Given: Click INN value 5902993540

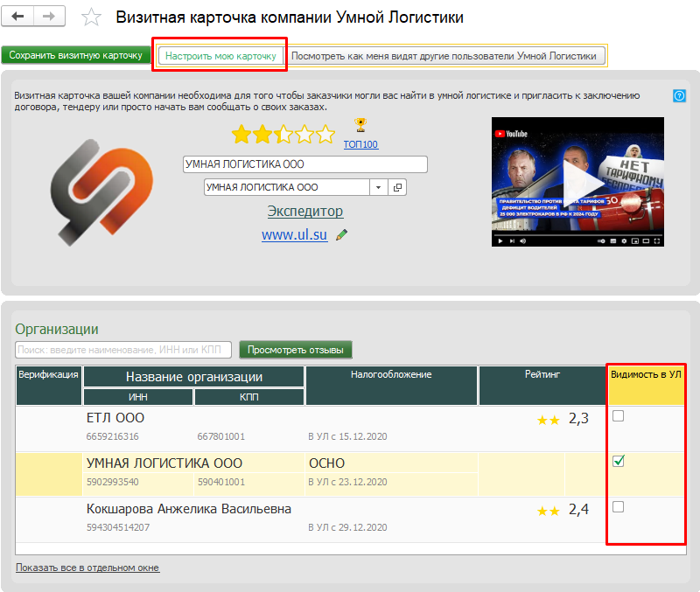Looking at the screenshot, I should click(x=113, y=482).
